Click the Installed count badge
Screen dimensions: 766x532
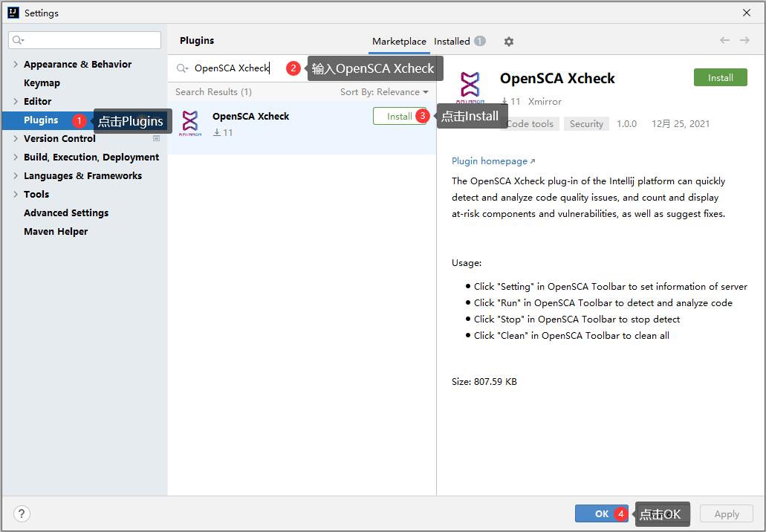point(480,41)
